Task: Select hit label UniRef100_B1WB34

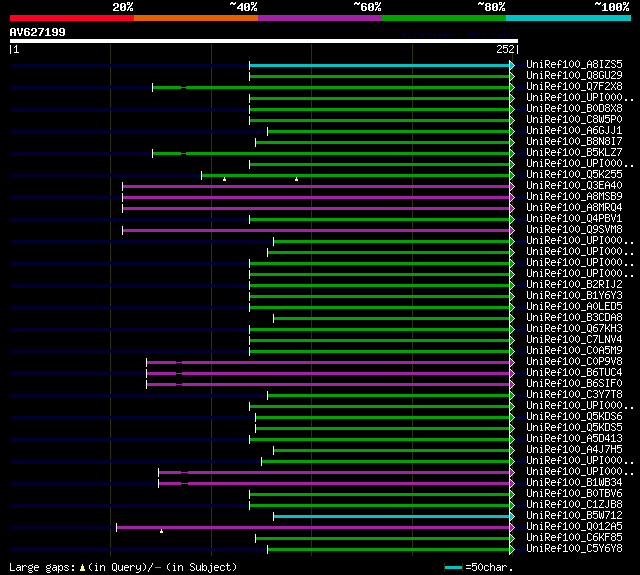Action: coord(574,483)
